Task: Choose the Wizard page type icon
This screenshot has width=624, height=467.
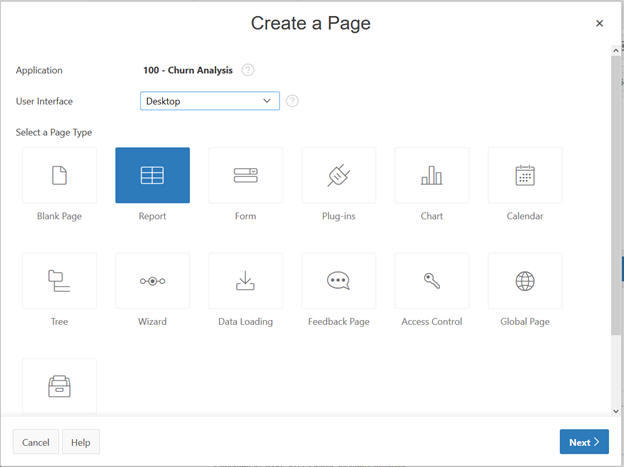Action: [152, 281]
